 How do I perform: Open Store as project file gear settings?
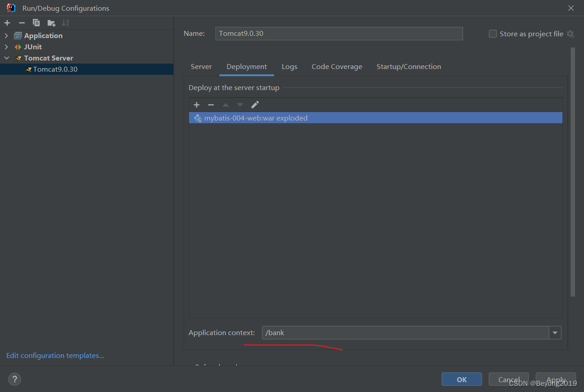tap(570, 34)
